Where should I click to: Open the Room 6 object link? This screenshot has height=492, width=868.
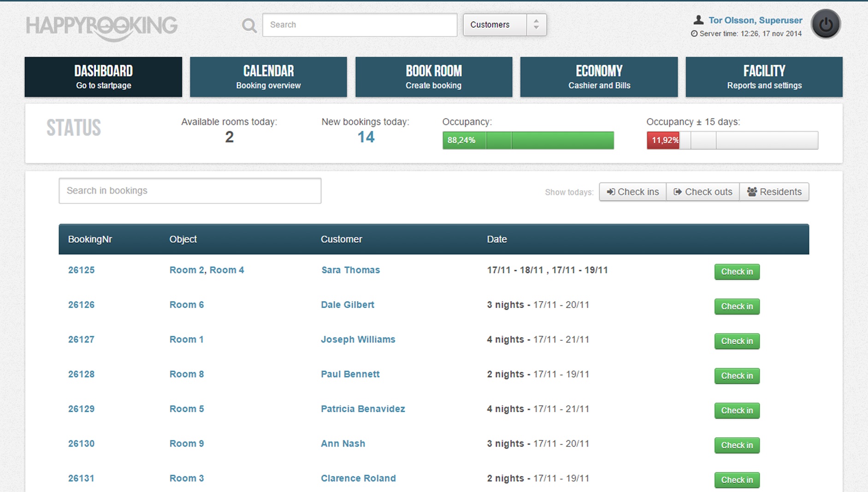(x=187, y=305)
